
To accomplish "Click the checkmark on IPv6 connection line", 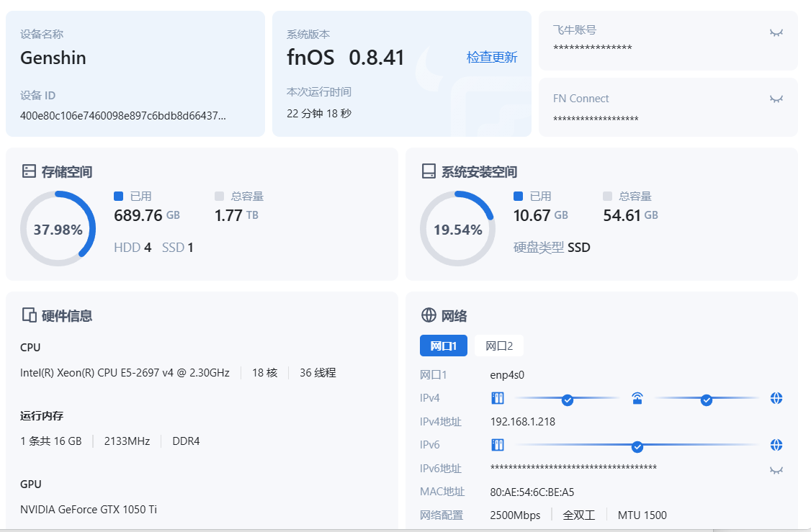I will pyautogui.click(x=637, y=446).
